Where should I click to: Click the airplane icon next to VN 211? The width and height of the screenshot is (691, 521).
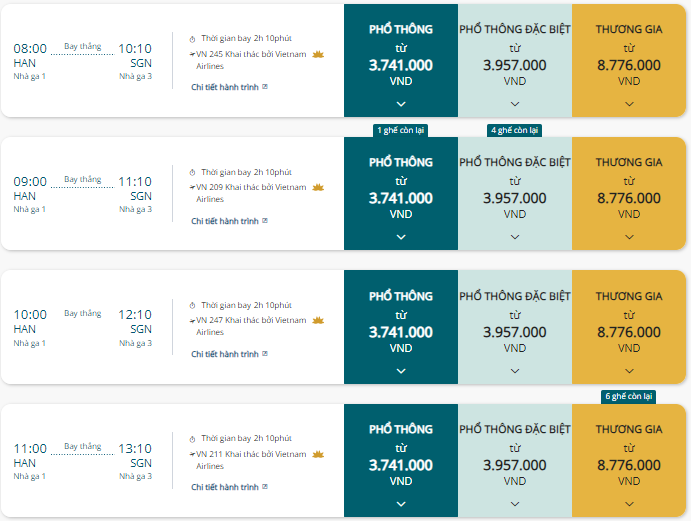tap(193, 454)
